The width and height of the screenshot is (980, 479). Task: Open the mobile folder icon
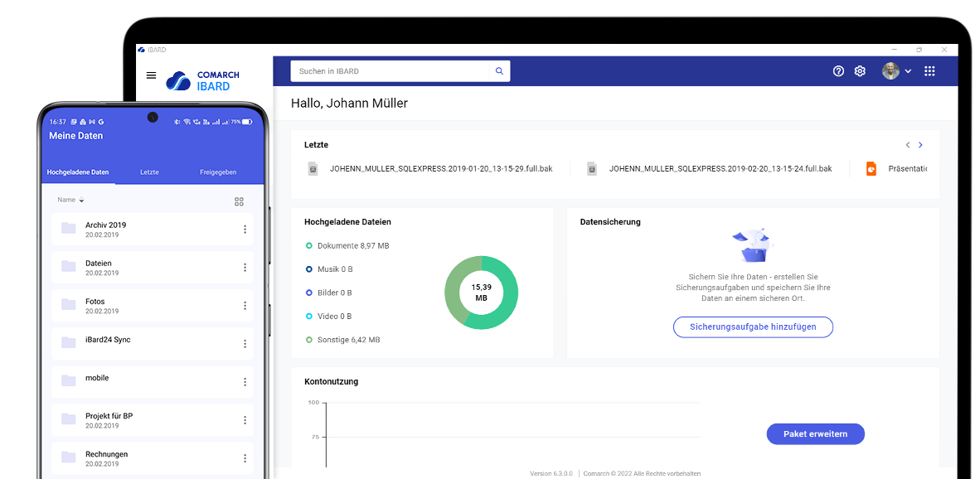[x=69, y=380]
